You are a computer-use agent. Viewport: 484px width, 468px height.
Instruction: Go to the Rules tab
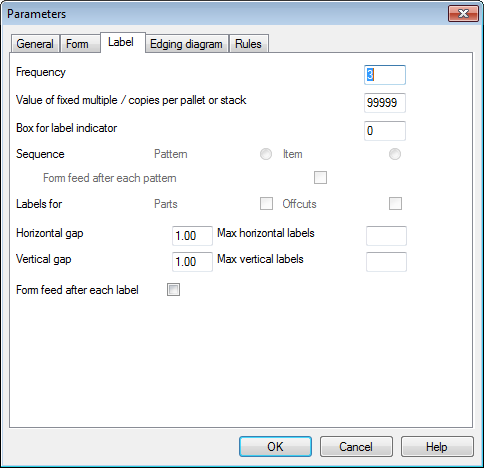click(x=249, y=44)
